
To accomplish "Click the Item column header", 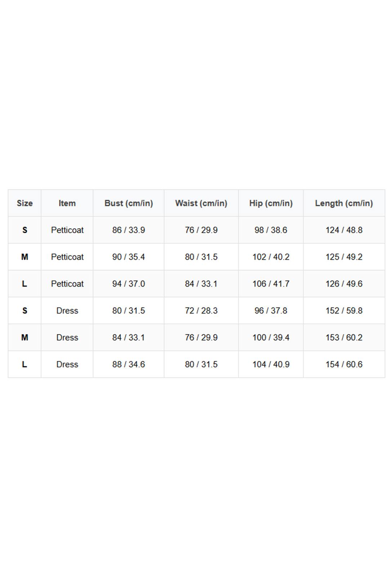I will [x=67, y=203].
